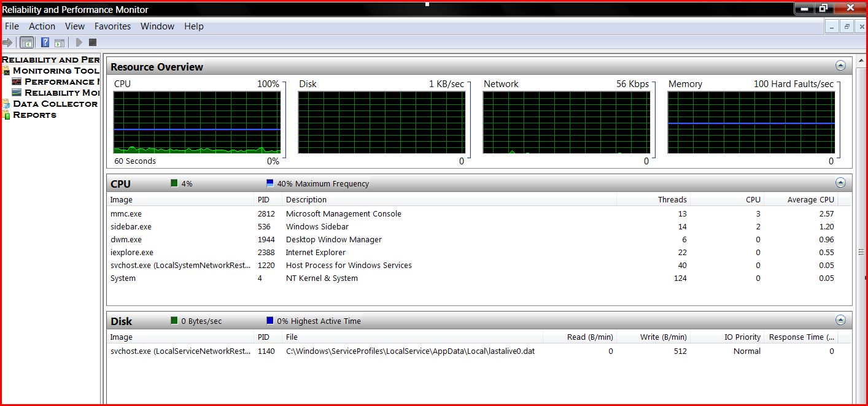Click the Reports folder icon
This screenshot has height=406, width=868.
[x=6, y=115]
